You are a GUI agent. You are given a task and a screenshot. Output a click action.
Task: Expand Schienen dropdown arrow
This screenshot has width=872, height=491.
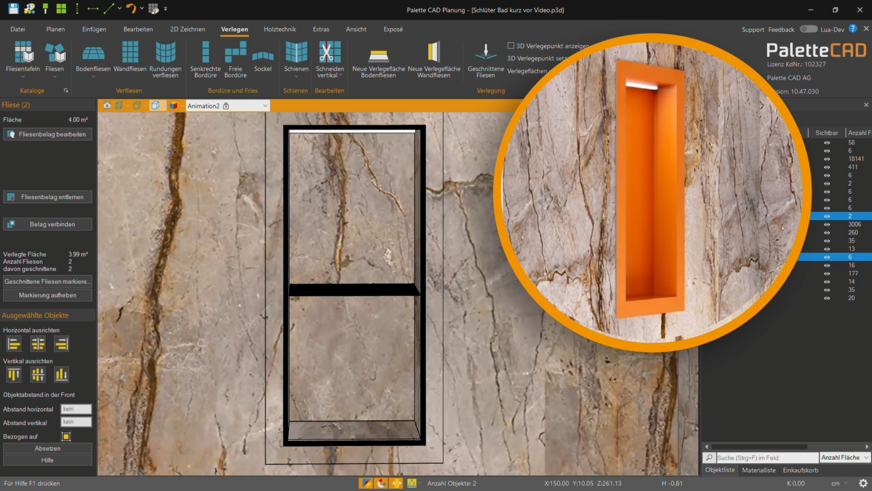point(296,76)
